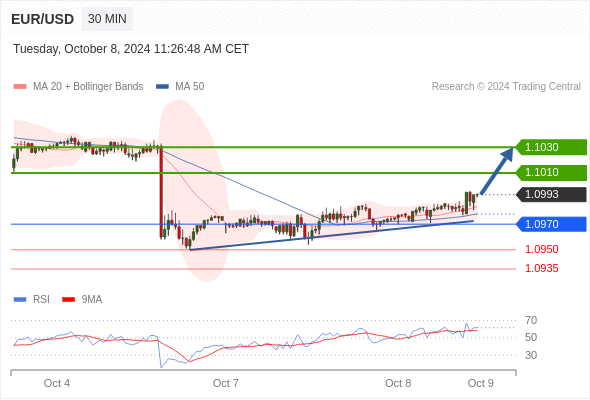This screenshot has height=400, width=590.
Task: Click the 9MA legend label
Action: pos(92,300)
